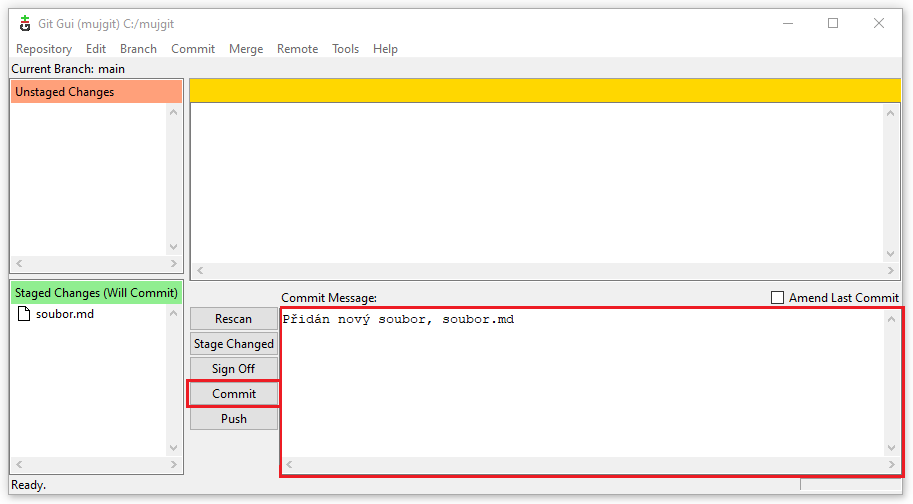Enable the Amend Last Commit checkbox
The image size is (913, 504).
click(777, 297)
